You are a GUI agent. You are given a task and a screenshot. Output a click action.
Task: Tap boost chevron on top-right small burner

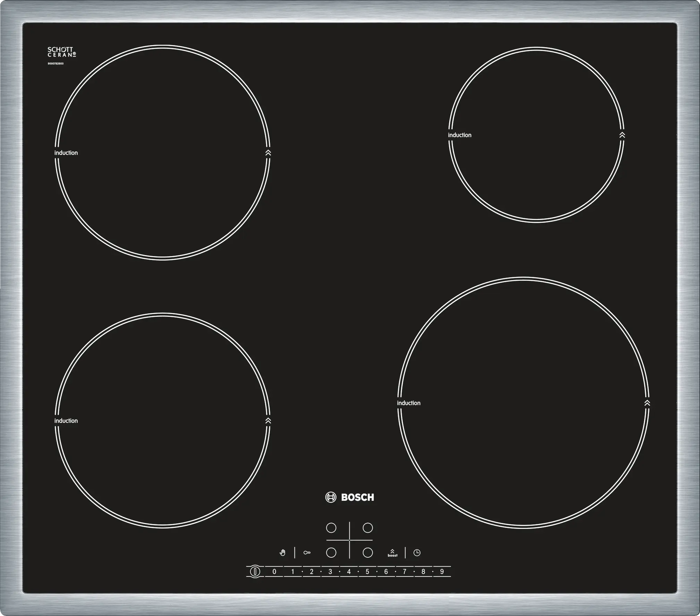point(622,135)
